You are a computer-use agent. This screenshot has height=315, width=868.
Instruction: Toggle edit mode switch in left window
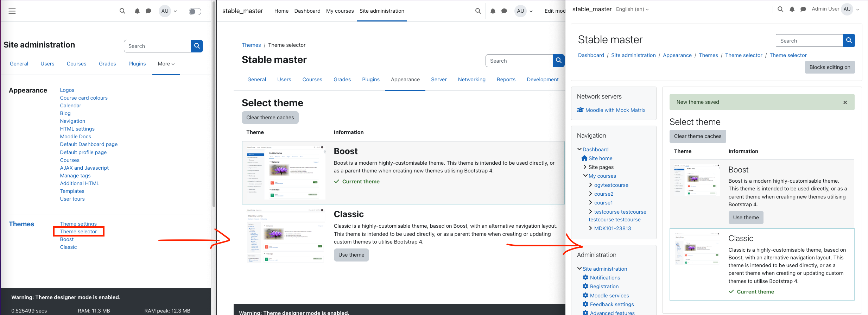pos(195,12)
